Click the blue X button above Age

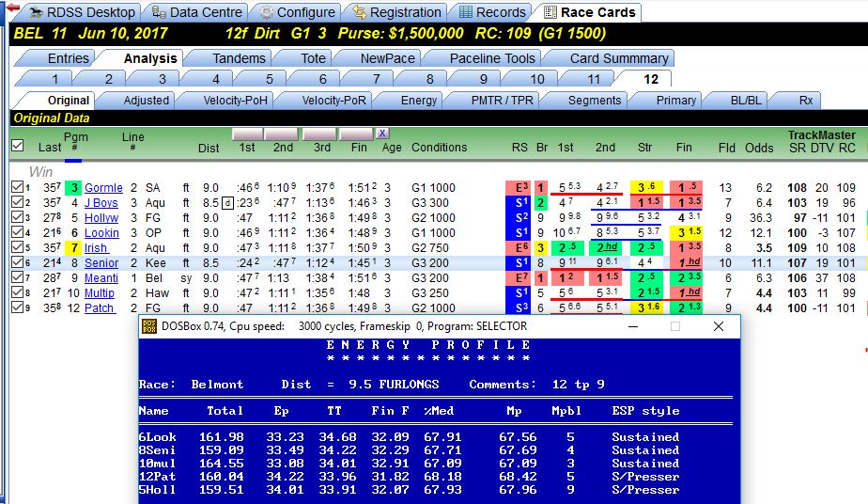tap(382, 133)
